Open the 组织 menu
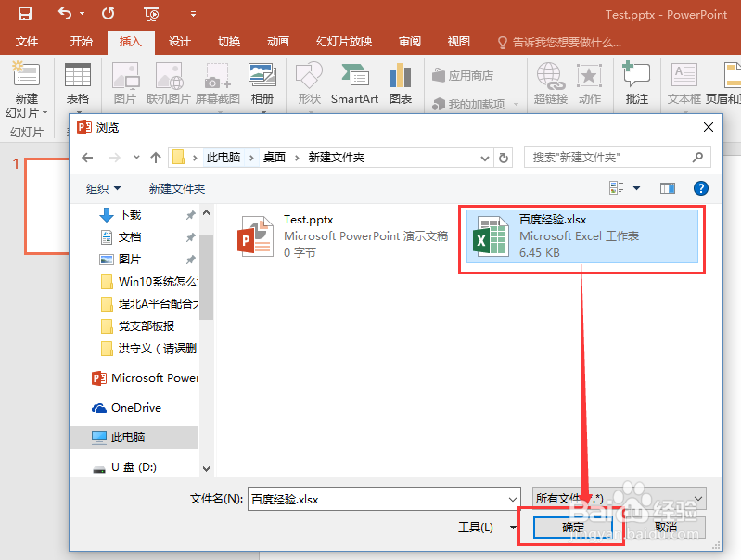Viewport: 741px width, 560px height. [104, 188]
